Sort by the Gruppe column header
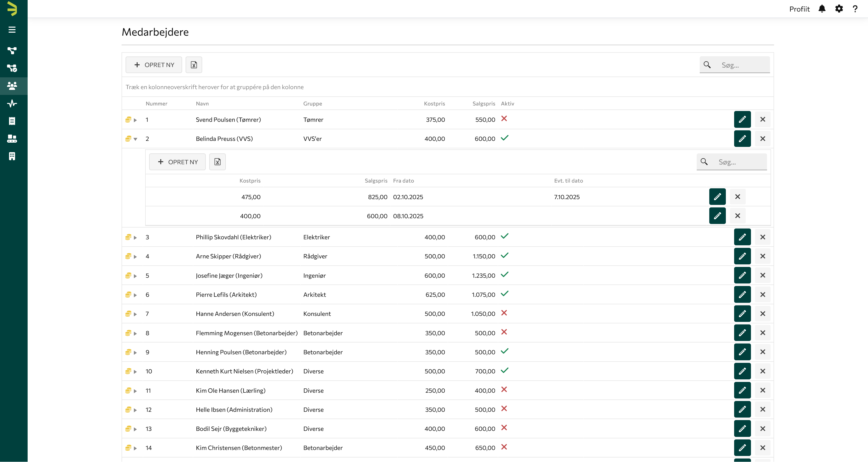Image resolution: width=868 pixels, height=462 pixels. point(312,103)
